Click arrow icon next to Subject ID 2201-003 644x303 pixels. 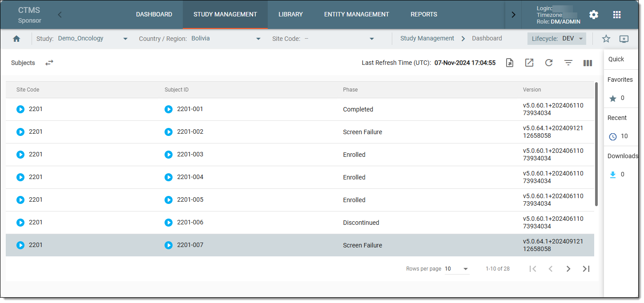tap(169, 155)
